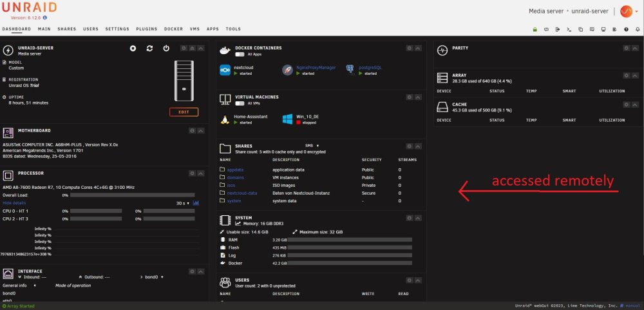Open the isos share link
Image resolution: width=644 pixels, height=310 pixels.
pyautogui.click(x=231, y=186)
